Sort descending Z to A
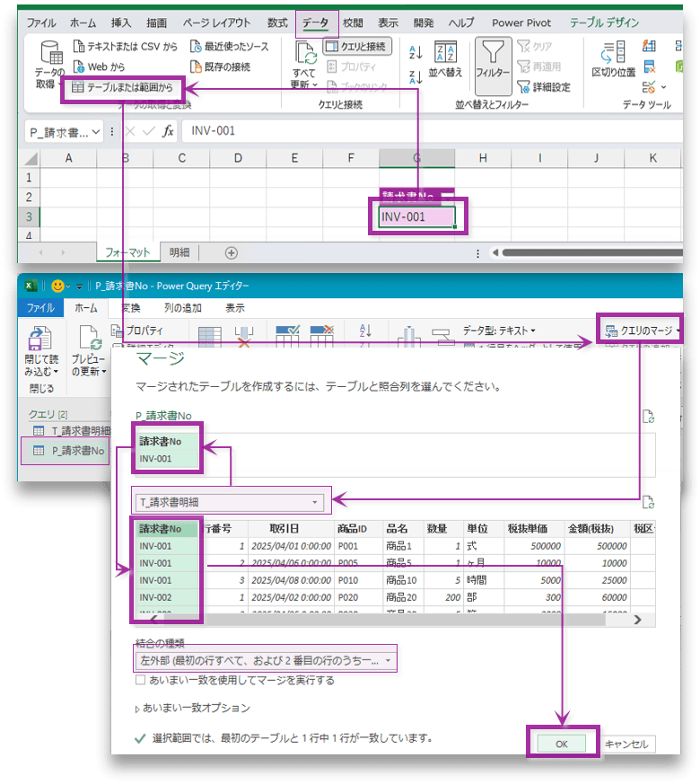This screenshot has height=784, width=700. [416, 76]
